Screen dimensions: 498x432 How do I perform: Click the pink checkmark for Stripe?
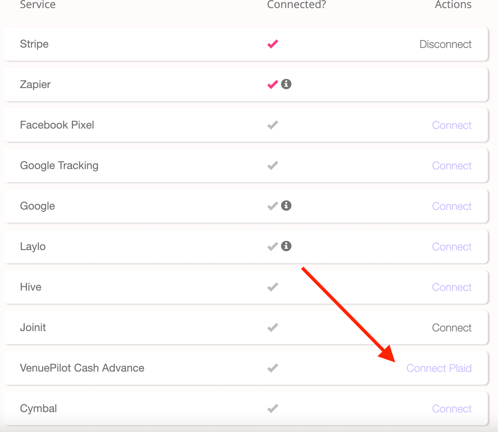coord(273,44)
